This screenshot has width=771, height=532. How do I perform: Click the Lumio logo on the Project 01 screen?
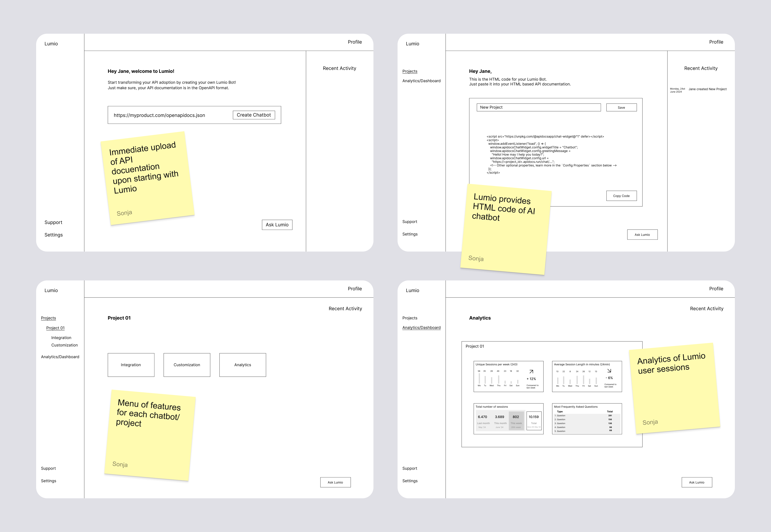[51, 290]
